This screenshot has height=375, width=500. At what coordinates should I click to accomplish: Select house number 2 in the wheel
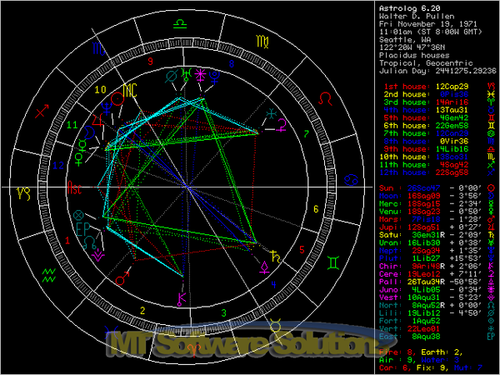(143, 311)
